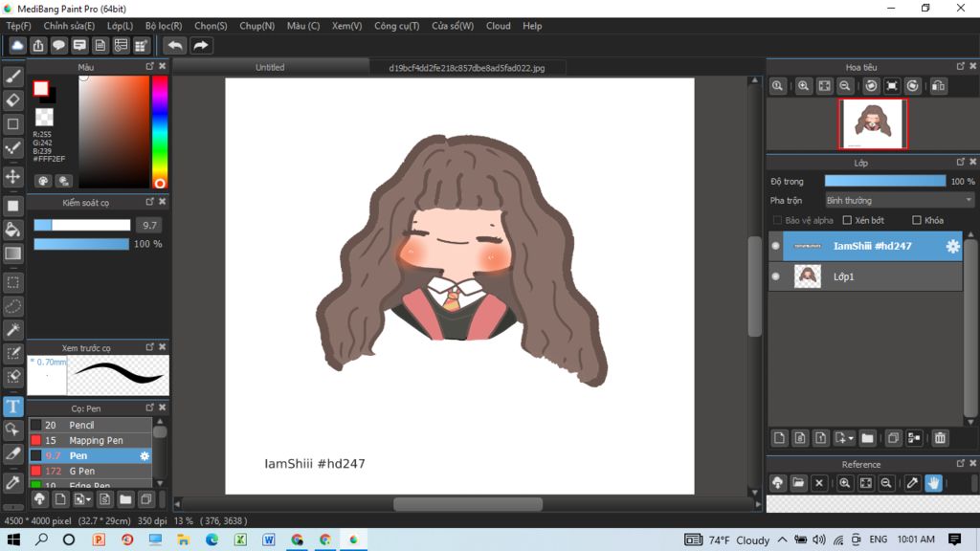Click the cloud icon in top toolbar
Image resolution: width=980 pixels, height=551 pixels.
pos(17,46)
